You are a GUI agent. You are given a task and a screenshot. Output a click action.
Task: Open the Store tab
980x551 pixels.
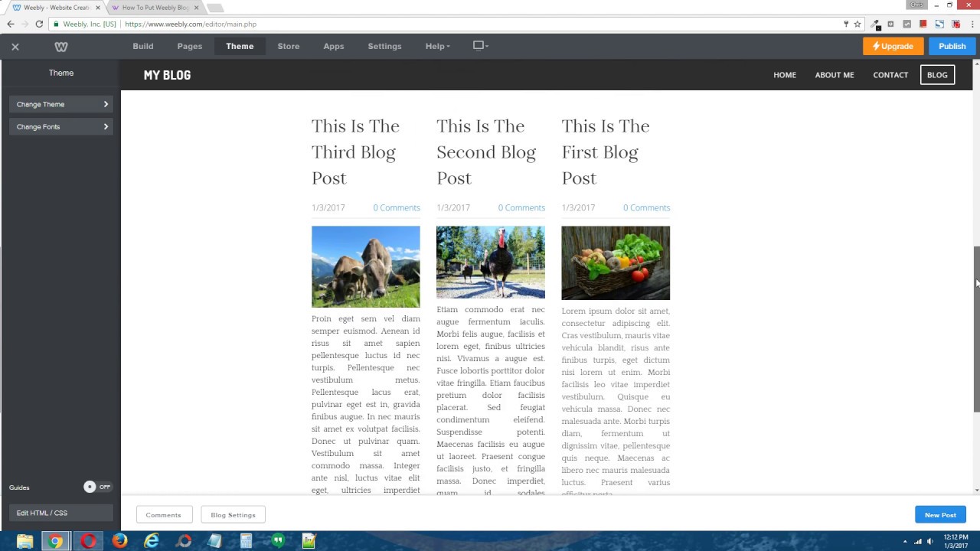coord(289,46)
